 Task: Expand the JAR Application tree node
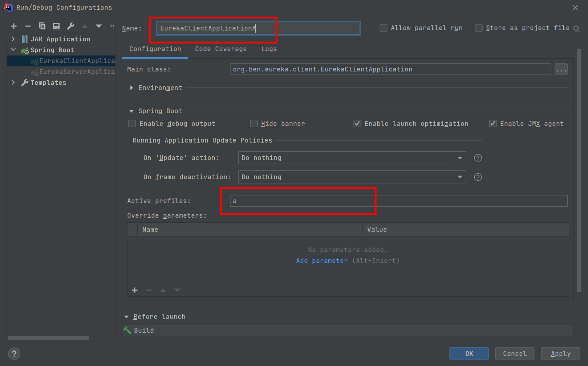13,39
